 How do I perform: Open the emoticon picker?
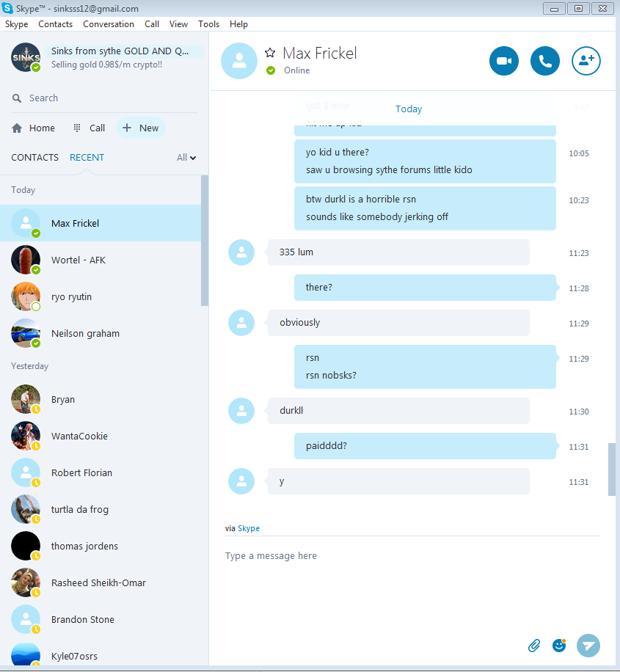(x=559, y=645)
